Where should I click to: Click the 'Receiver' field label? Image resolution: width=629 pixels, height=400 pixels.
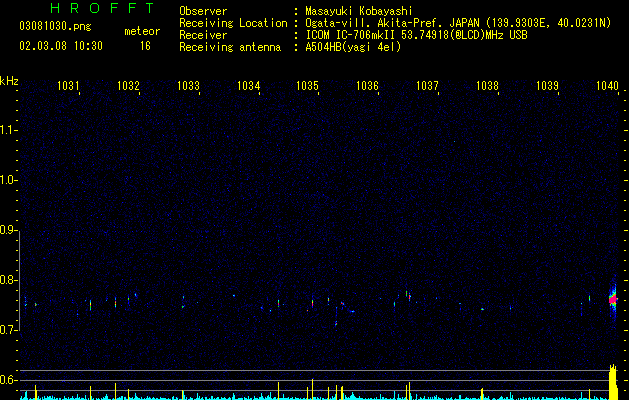[x=203, y=35]
